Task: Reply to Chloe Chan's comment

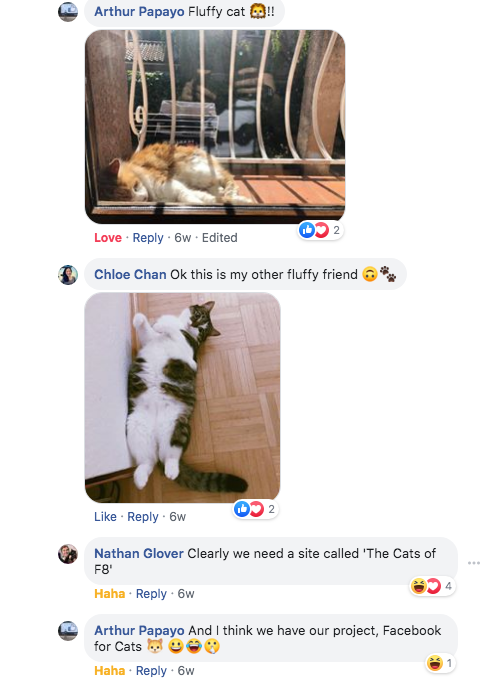Action: [x=143, y=517]
